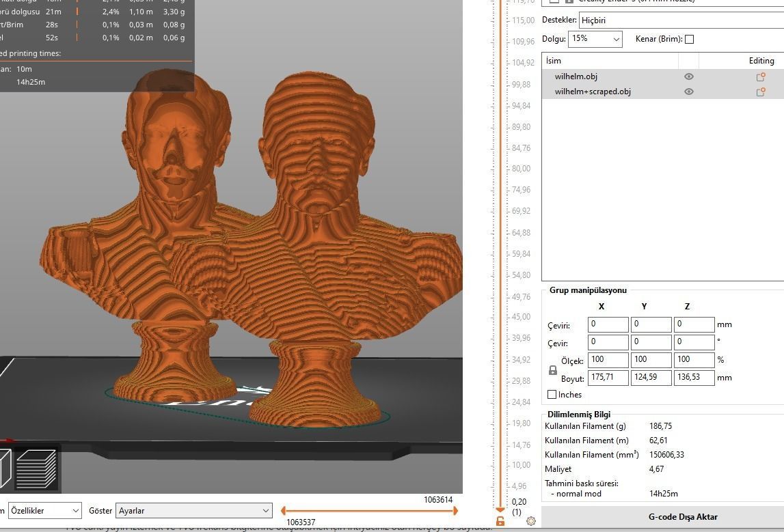The height and width of the screenshot is (532, 784).
Task: Switch to the sliced layers preview icon
Action: [x=36, y=468]
